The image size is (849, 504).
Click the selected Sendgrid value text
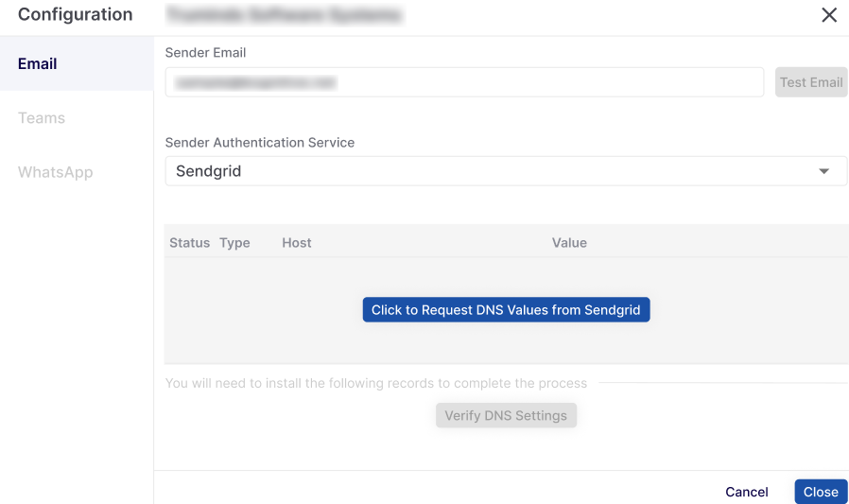click(x=209, y=171)
